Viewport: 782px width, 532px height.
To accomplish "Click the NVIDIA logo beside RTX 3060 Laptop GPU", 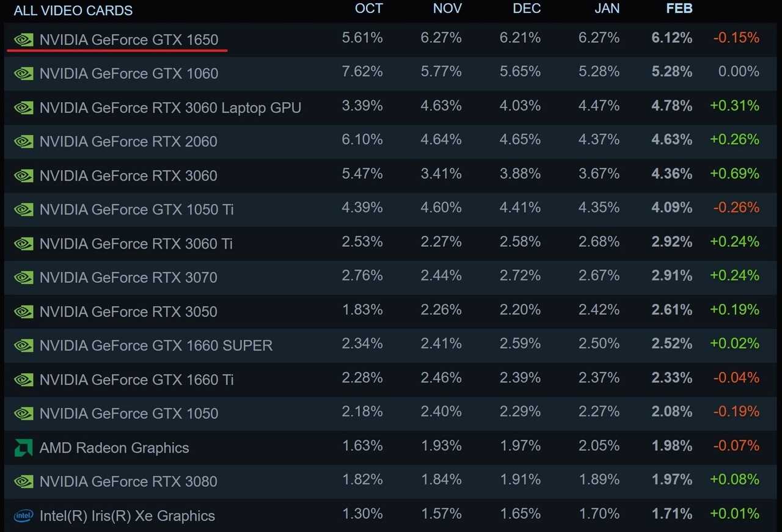I will point(24,107).
